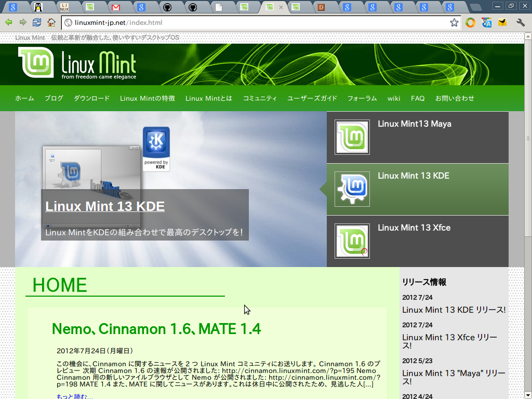Close the active Linux Mint tab

281,7
